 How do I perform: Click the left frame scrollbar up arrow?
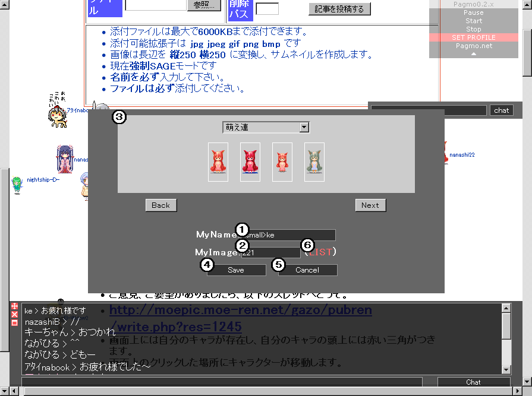point(4,4)
